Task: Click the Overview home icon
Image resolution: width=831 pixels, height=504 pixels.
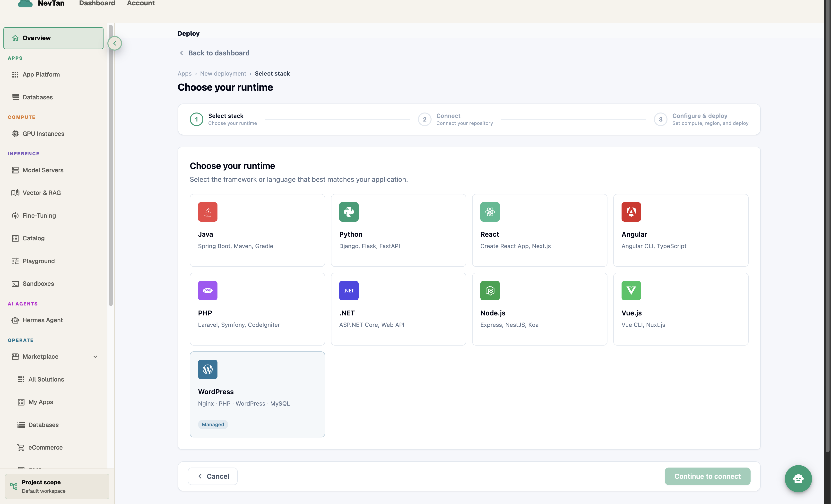Action: [15, 38]
